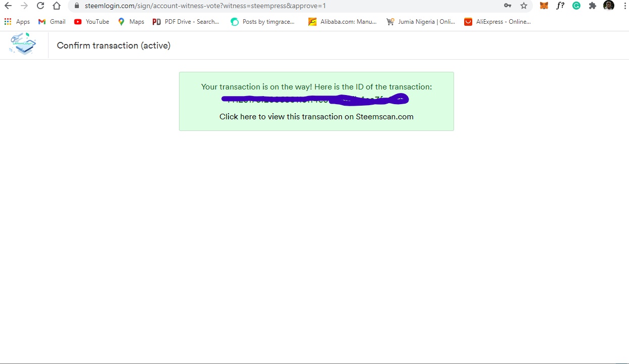
Task: Open the Chrome three-dot menu
Action: 625,6
